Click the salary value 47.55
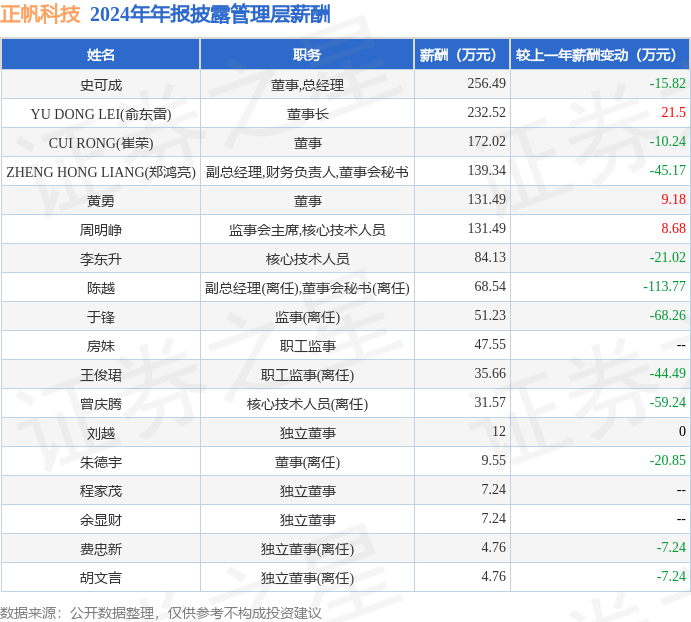Screen dimensions: 691x622 pyautogui.click(x=490, y=344)
